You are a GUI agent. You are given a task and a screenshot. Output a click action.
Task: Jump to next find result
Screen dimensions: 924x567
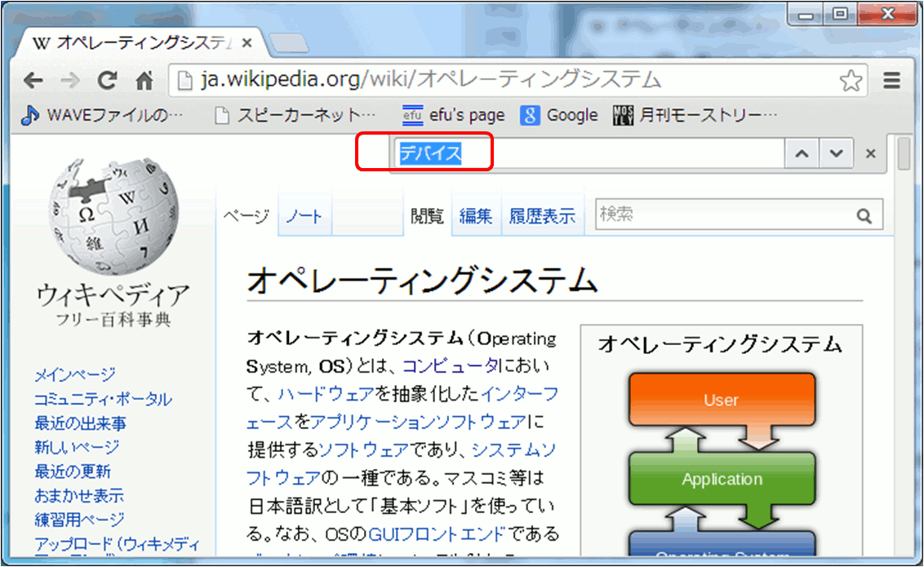click(835, 153)
